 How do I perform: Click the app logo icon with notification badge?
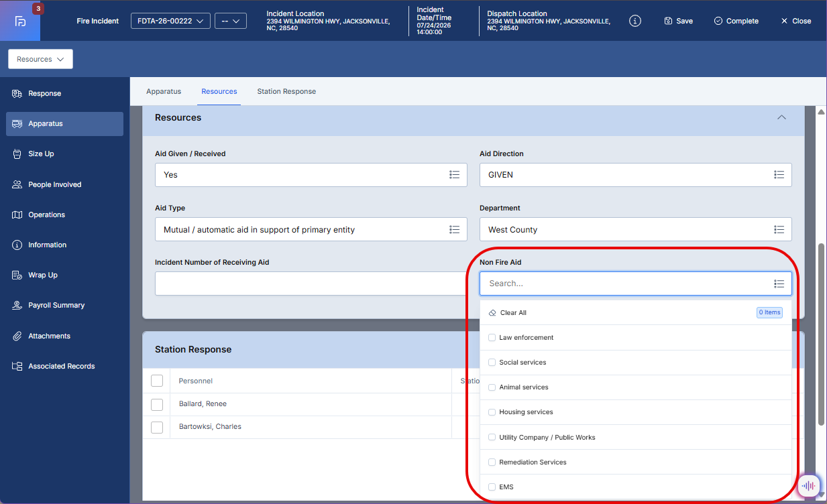point(21,21)
